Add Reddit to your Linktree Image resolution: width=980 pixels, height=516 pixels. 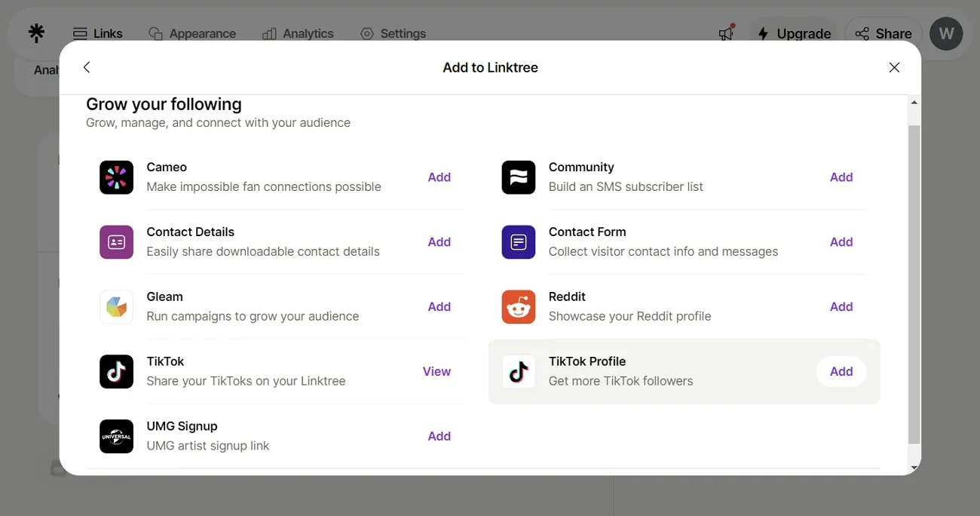coord(841,306)
